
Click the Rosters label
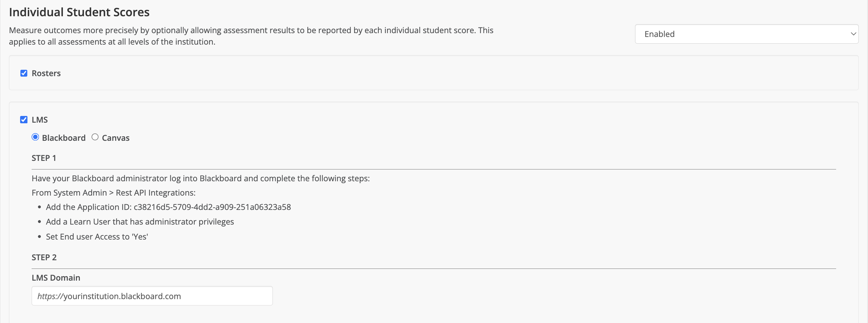click(46, 73)
